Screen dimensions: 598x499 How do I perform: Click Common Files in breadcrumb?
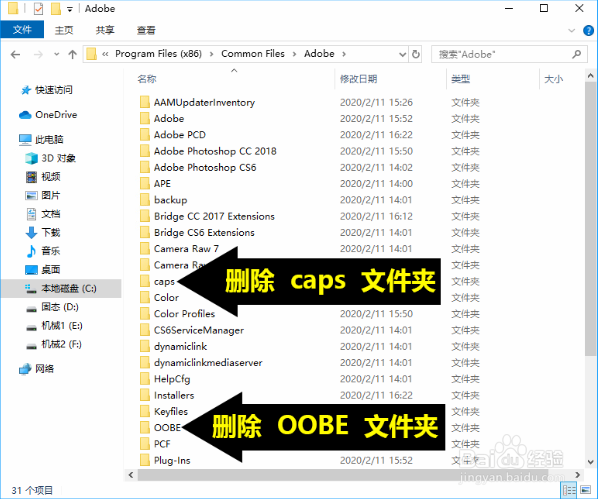253,54
